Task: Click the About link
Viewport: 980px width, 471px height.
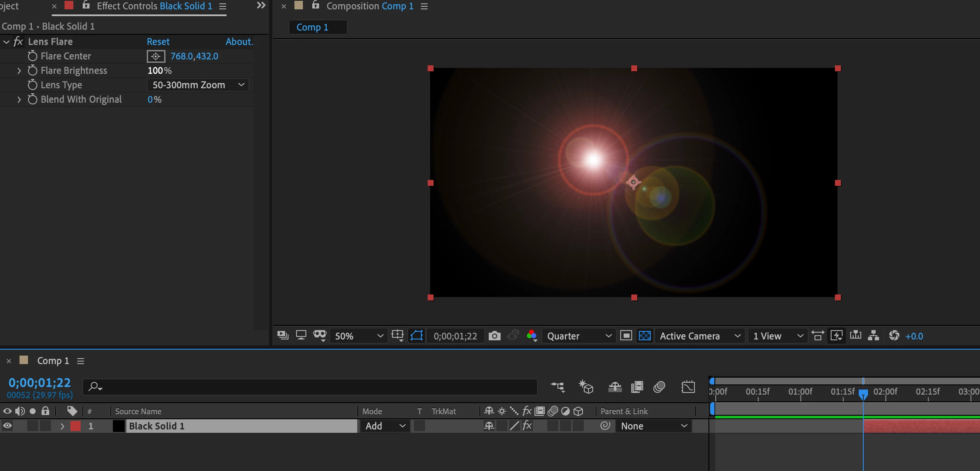Action: click(239, 42)
